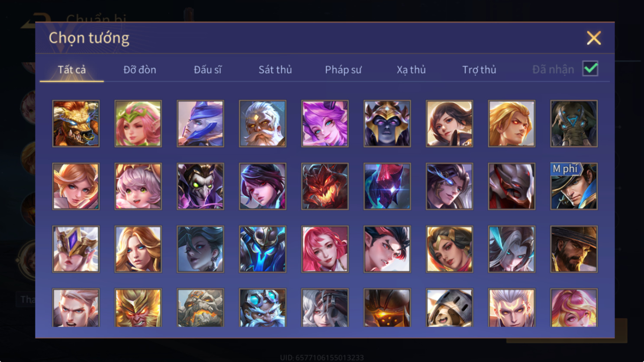Pick the white-bearded old man hero
The width and height of the screenshot is (644, 362).
point(262,124)
